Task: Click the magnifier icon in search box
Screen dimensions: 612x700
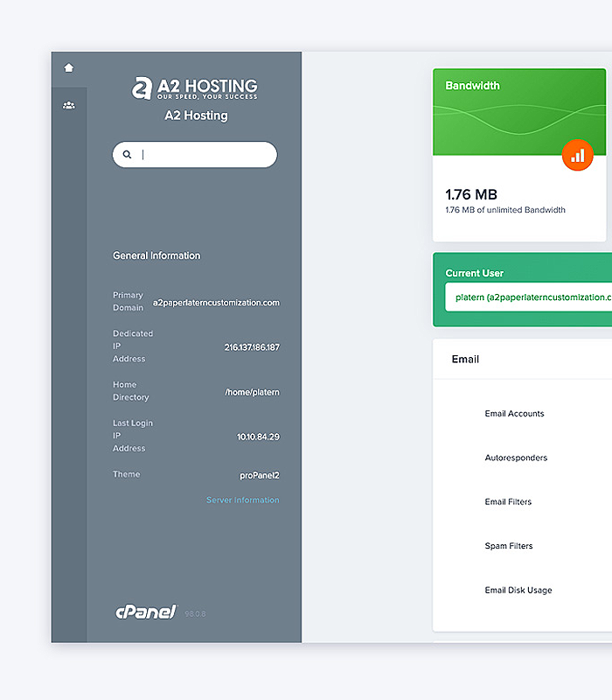Action: coord(127,155)
